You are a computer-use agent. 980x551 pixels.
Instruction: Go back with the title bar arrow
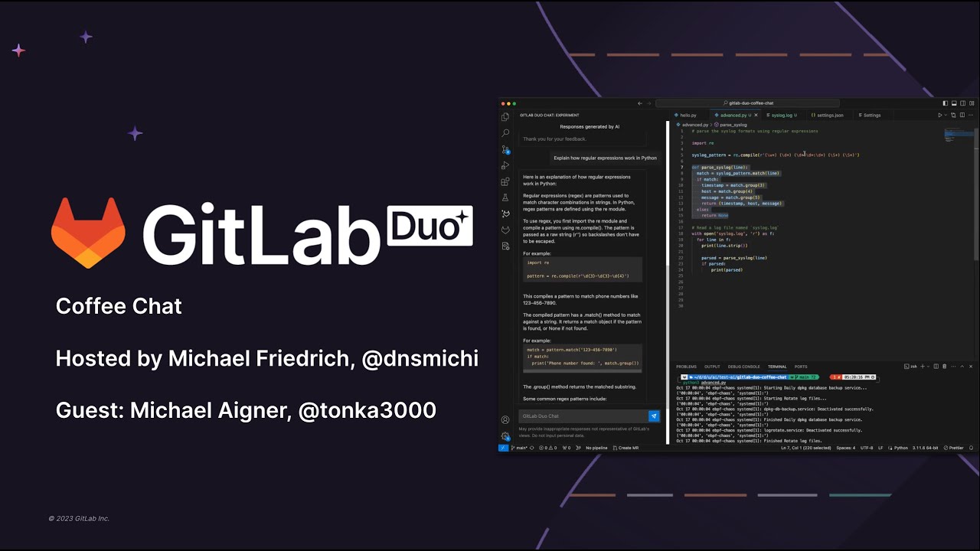coord(640,103)
